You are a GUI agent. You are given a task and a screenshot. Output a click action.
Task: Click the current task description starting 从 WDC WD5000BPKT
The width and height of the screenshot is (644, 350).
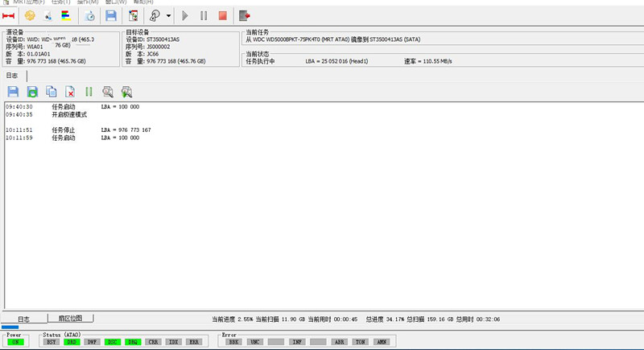pos(333,39)
